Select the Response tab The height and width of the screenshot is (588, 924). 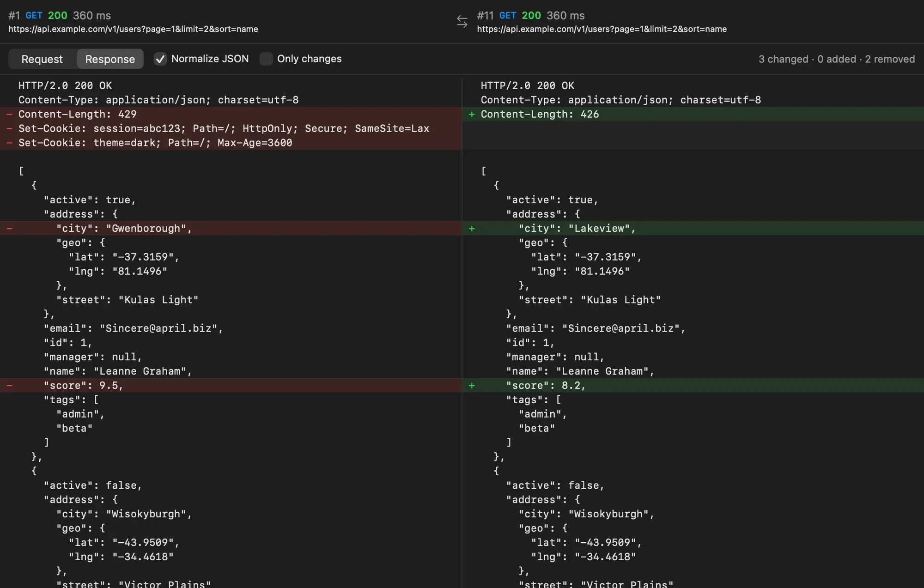coord(110,59)
